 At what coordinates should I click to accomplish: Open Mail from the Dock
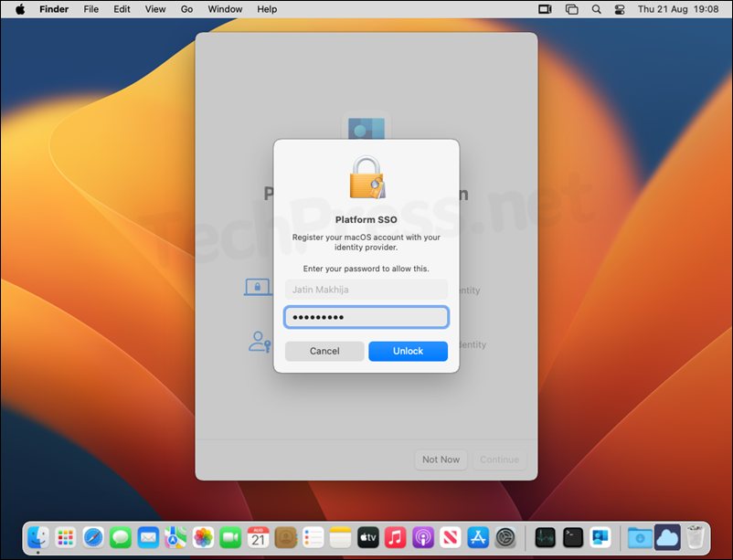(148, 537)
